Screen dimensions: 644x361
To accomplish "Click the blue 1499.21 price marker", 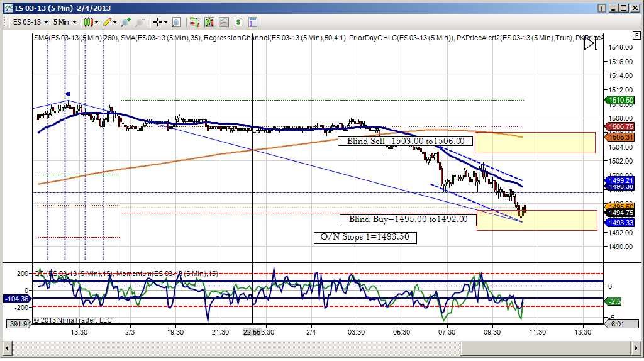I will pyautogui.click(x=619, y=181).
